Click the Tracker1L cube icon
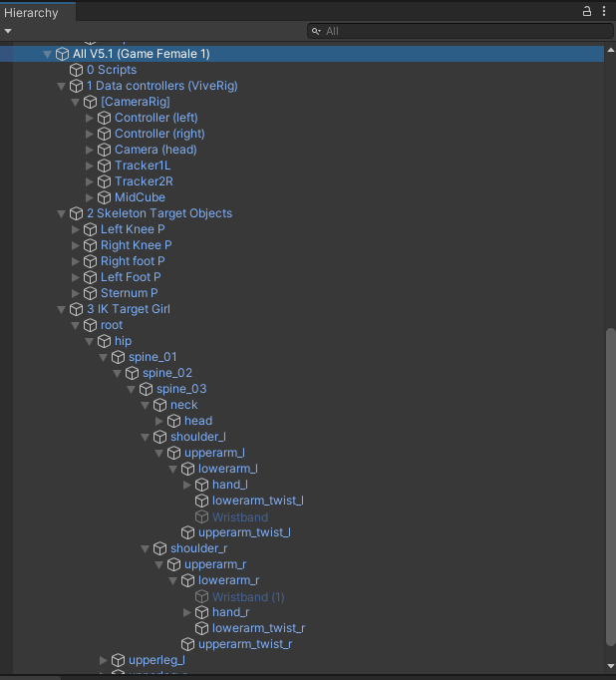Image resolution: width=616 pixels, height=680 pixels. (x=104, y=166)
